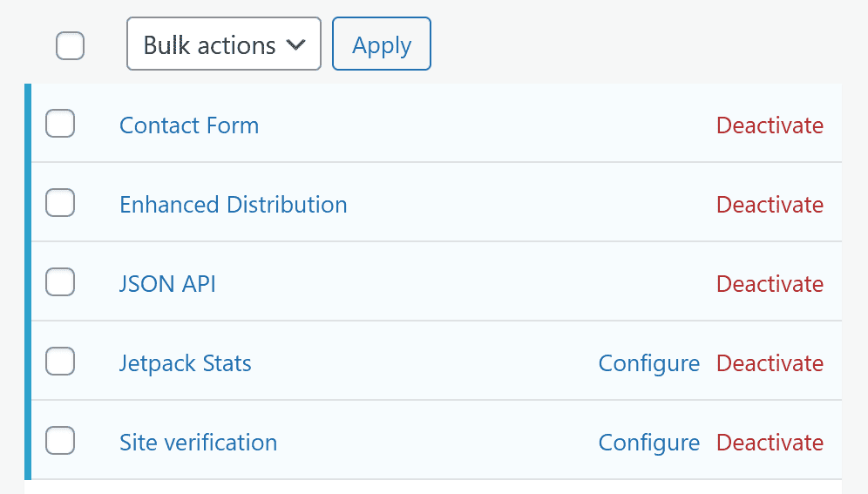Tick the select-all checkbox beside Bulk actions
Image resolution: width=868 pixels, height=494 pixels.
(x=70, y=45)
